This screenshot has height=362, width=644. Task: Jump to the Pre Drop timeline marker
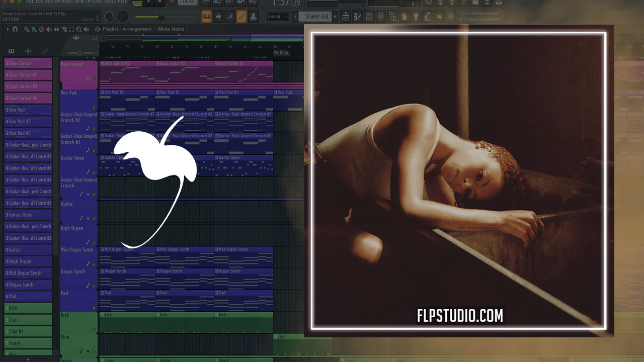coord(281,53)
